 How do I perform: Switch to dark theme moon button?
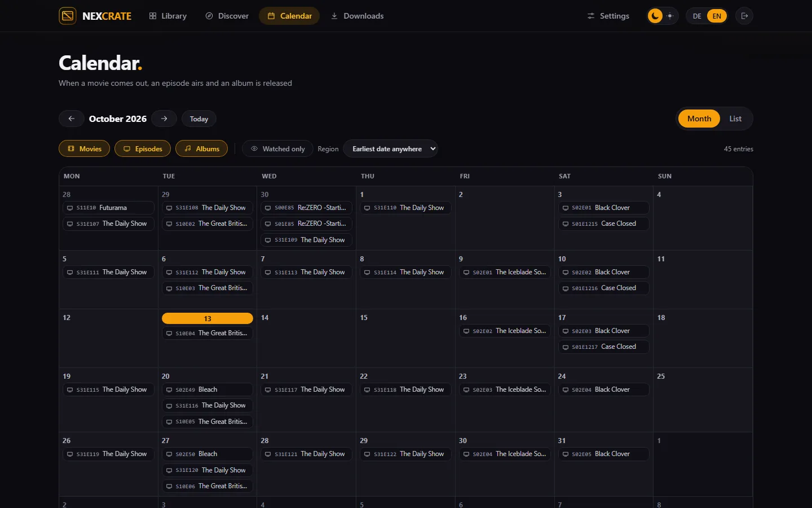[655, 16]
